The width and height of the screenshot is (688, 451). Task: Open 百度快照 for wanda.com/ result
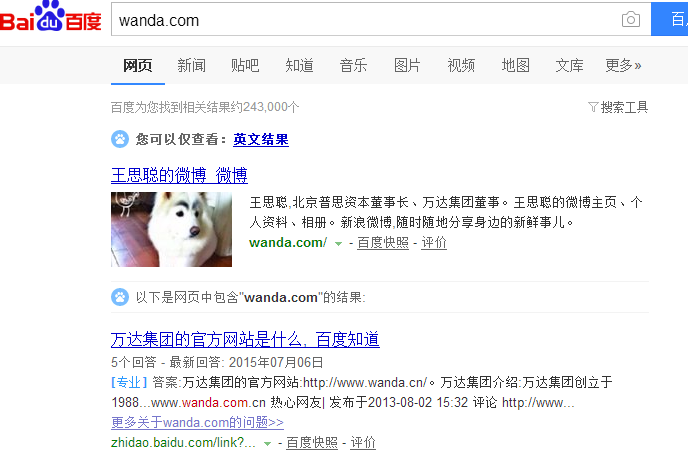point(383,243)
